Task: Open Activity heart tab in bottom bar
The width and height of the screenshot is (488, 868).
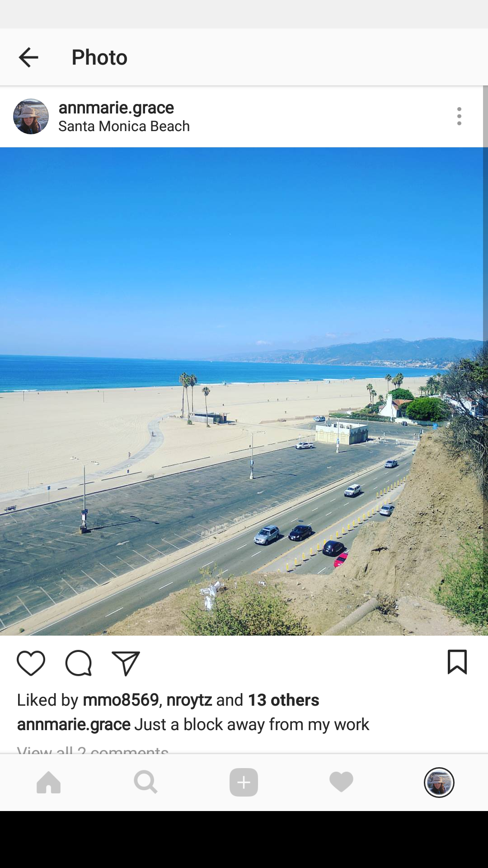Action: [x=341, y=782]
